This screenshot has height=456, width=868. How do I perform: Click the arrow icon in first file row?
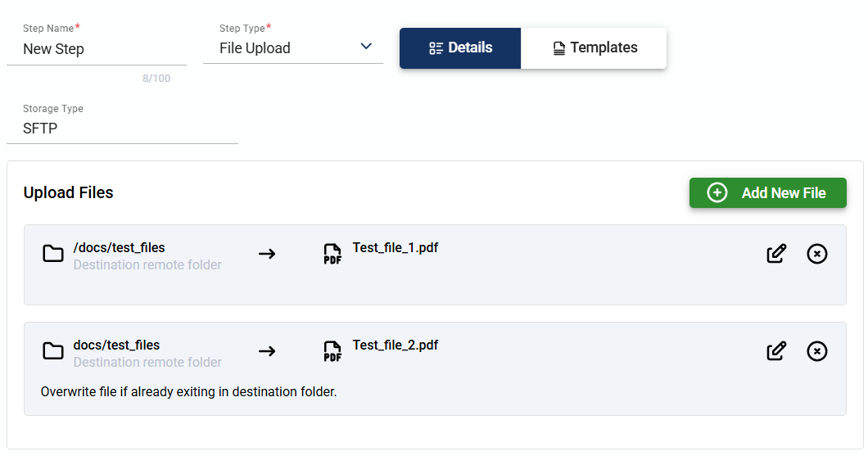click(267, 254)
